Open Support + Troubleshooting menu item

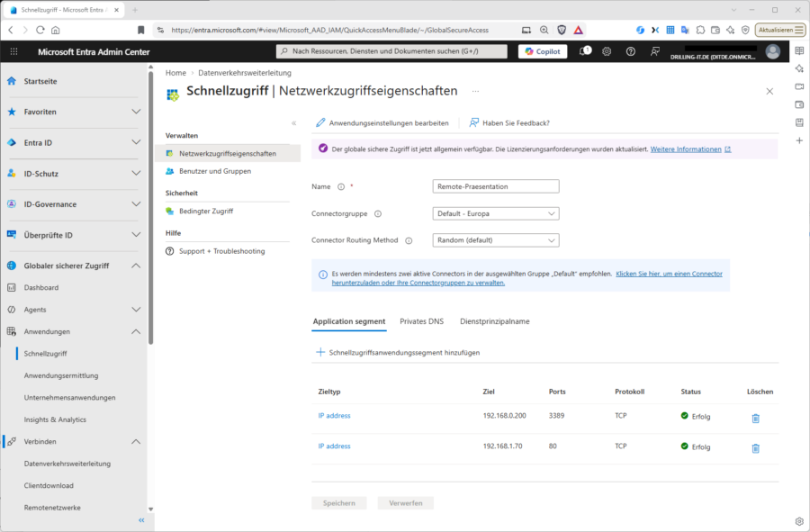221,251
